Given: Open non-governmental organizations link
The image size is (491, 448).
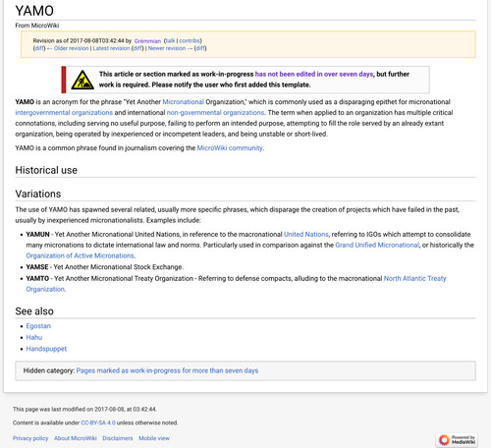Looking at the screenshot, I should [x=215, y=113].
